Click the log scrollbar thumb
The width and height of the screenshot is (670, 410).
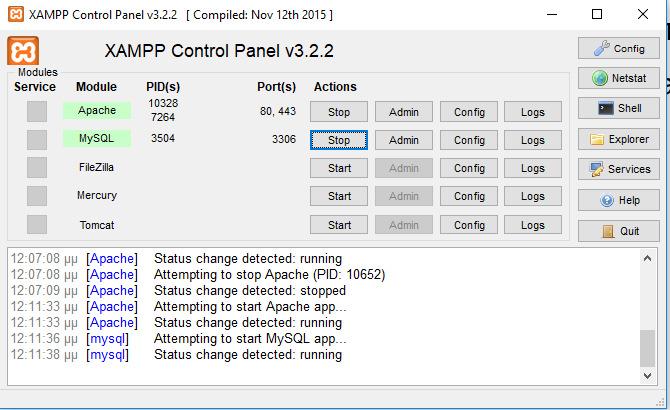[x=647, y=348]
